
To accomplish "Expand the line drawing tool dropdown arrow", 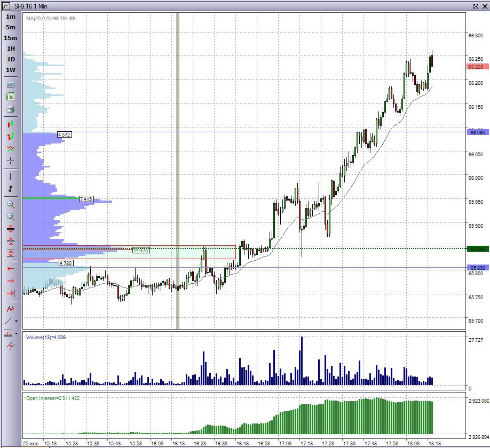I will pyautogui.click(x=16, y=321).
